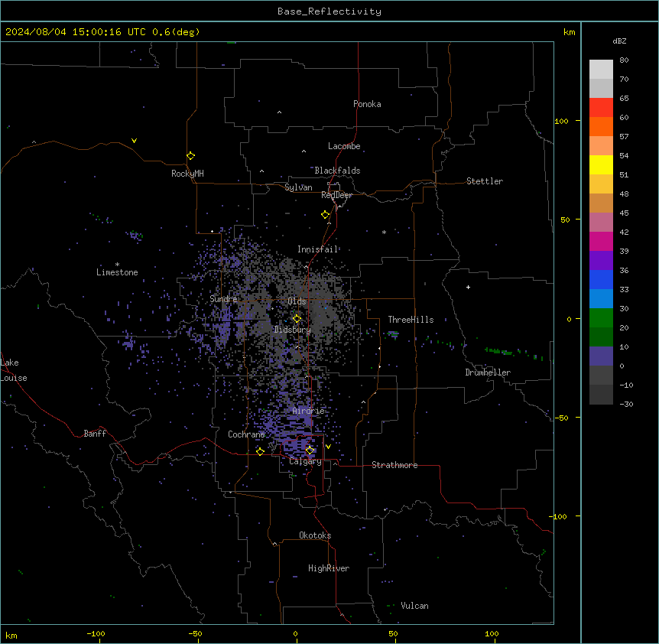Viewport: 659px width, 644px height.
Task: Select the dark orange swatch between 60 and 57
Action: pyautogui.click(x=601, y=126)
